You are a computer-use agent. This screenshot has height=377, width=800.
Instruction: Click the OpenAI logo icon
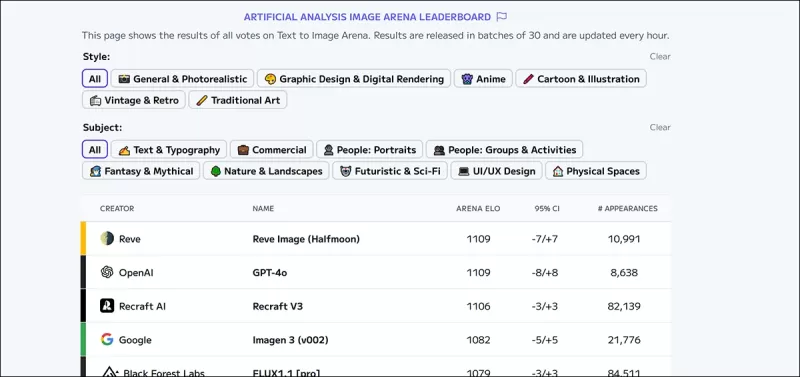pos(107,272)
